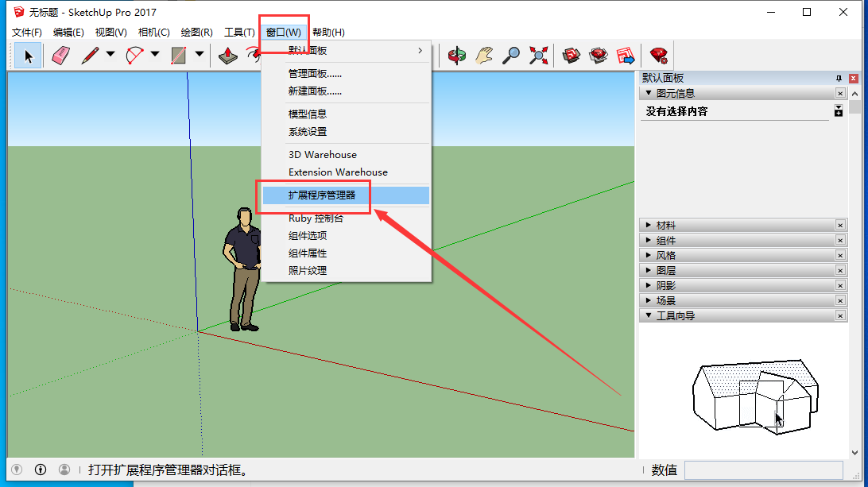The width and height of the screenshot is (868, 487).
Task: Open the 工具(T) menu
Action: coord(239,32)
